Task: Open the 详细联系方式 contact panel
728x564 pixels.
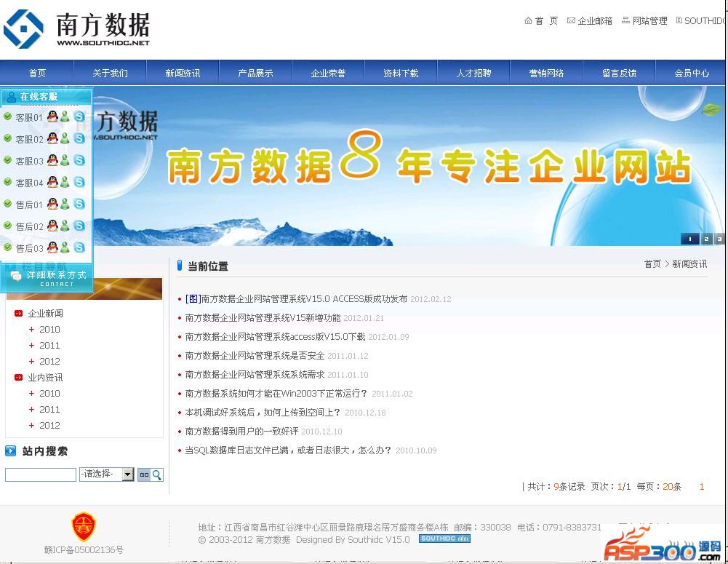Action: 47,278
